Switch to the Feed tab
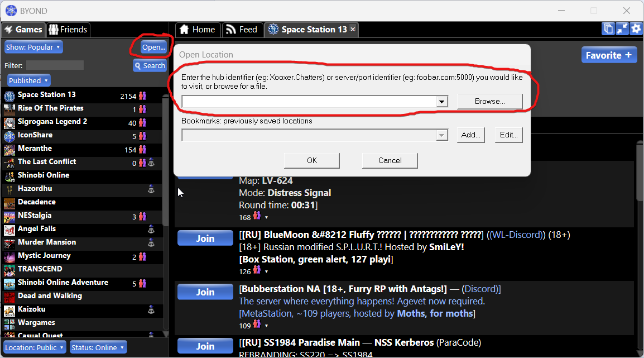 [x=242, y=30]
